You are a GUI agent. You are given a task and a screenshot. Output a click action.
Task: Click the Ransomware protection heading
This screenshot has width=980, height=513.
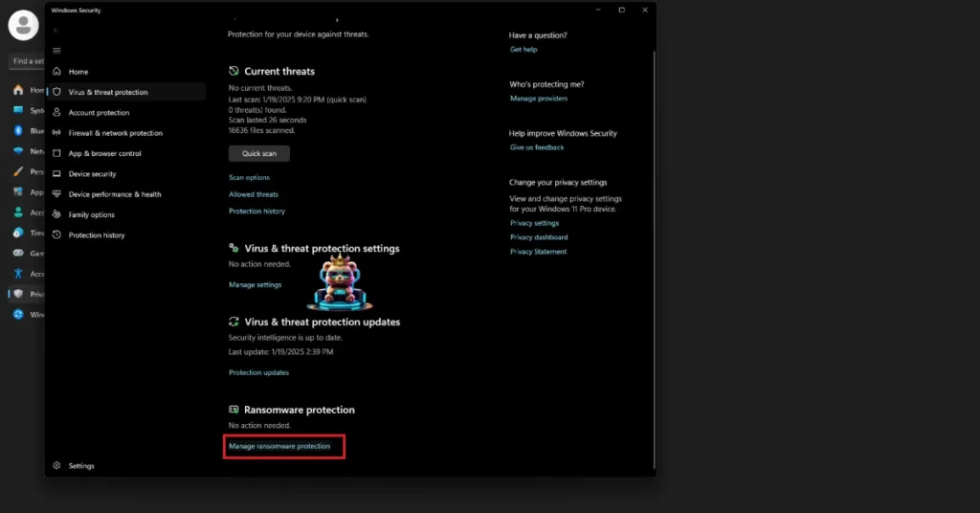click(x=300, y=410)
